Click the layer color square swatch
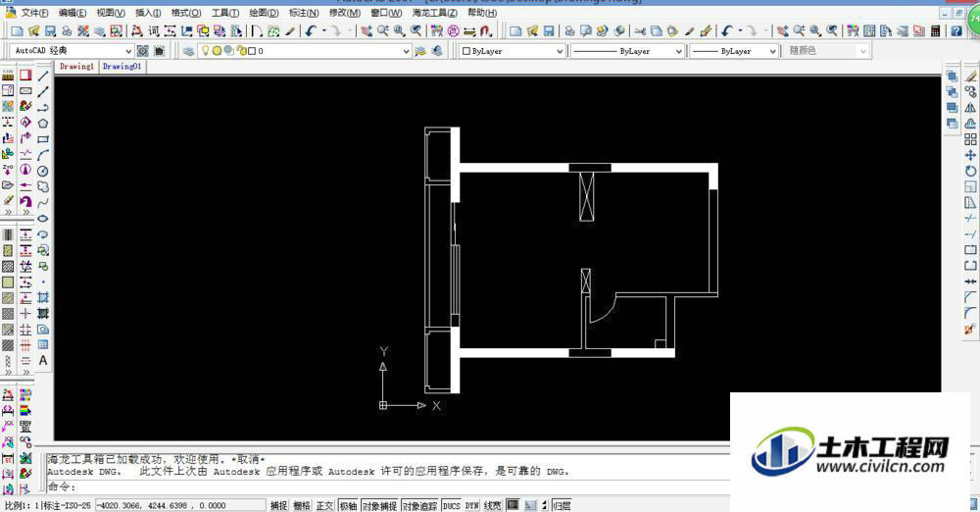This screenshot has width=980, height=512. tap(251, 51)
